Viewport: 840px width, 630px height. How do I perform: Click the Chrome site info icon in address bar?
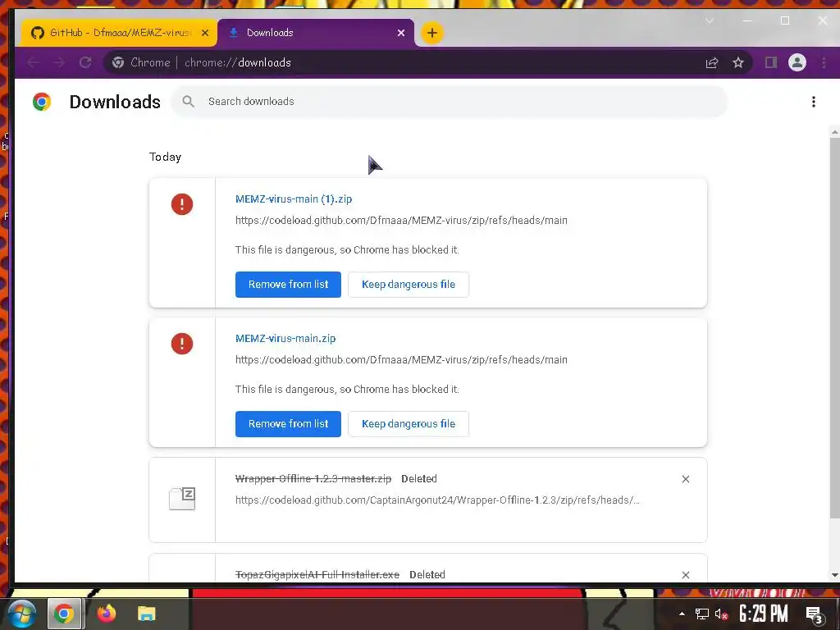(118, 62)
